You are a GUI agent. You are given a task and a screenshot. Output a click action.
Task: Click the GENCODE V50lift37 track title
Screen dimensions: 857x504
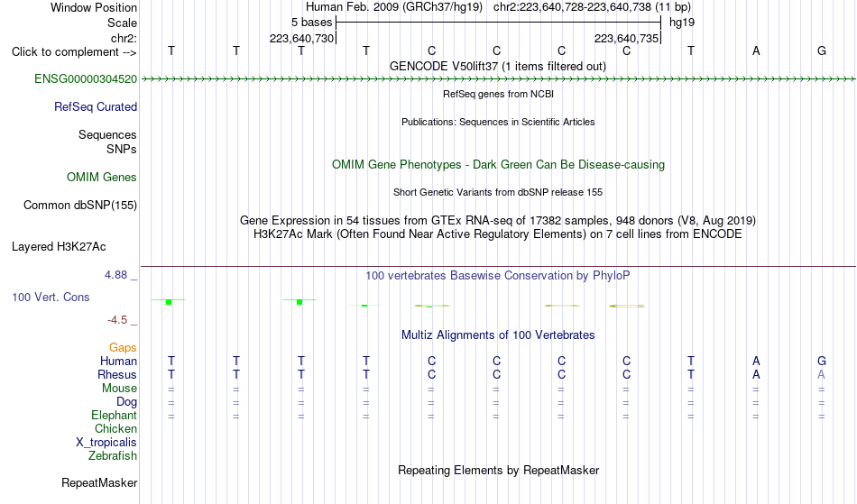(x=498, y=67)
